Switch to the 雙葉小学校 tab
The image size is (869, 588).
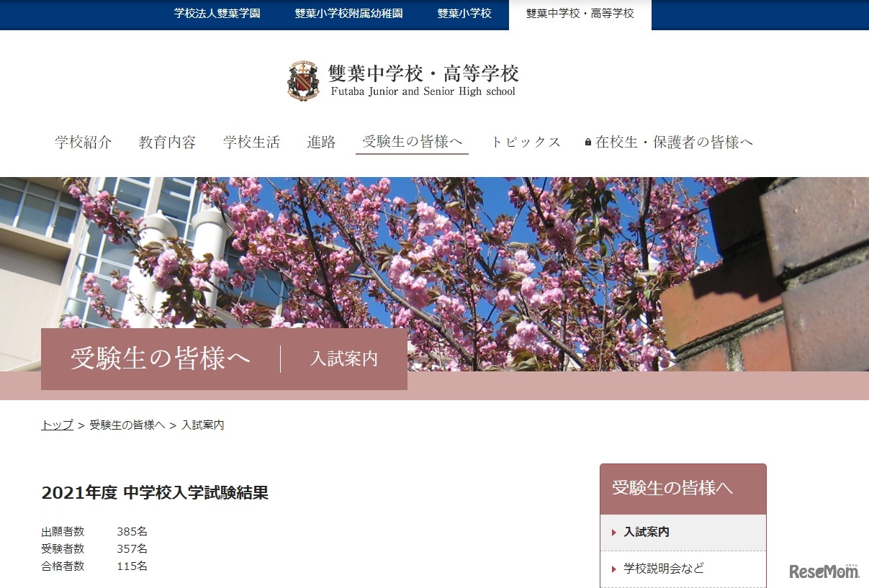(x=464, y=12)
